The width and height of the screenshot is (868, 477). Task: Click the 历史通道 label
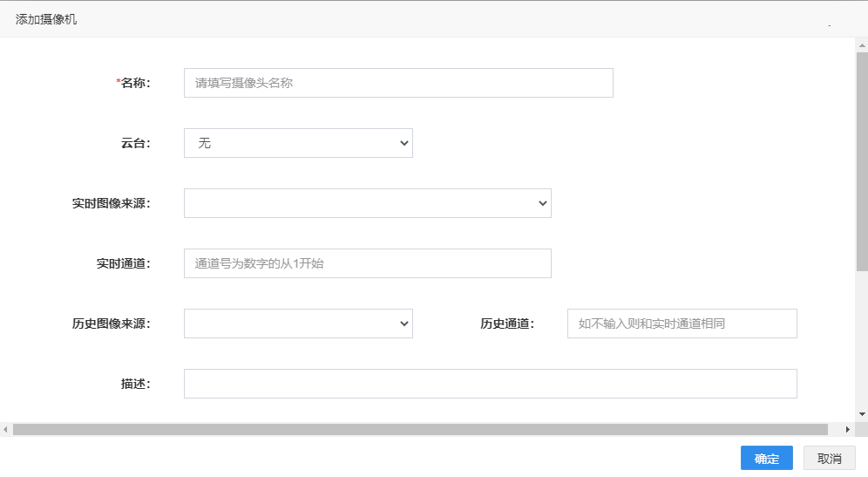click(x=507, y=324)
